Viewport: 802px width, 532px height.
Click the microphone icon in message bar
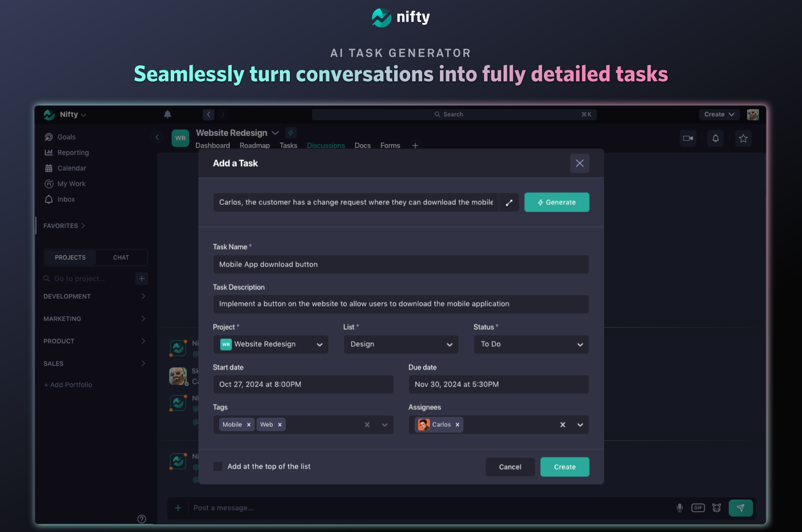679,508
